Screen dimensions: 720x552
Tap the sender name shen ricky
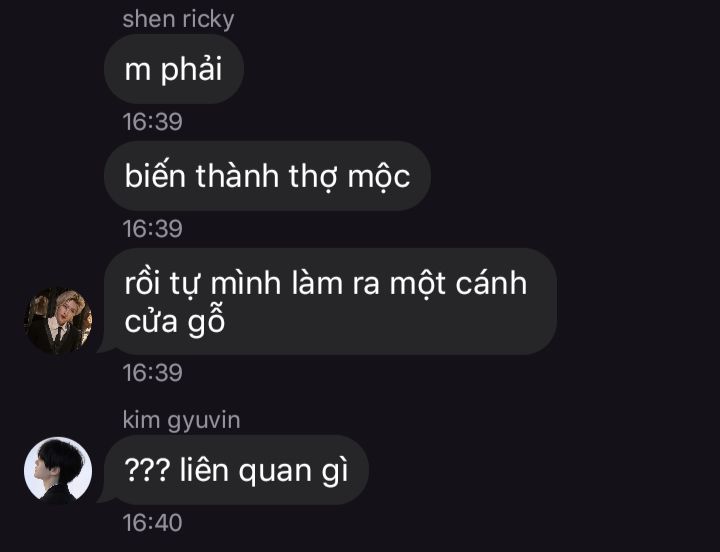(178, 20)
